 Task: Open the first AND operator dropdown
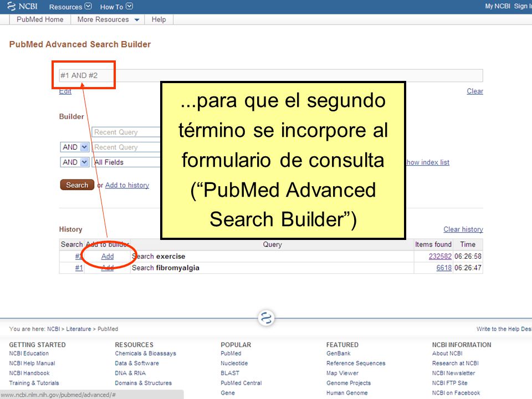pyautogui.click(x=75, y=147)
